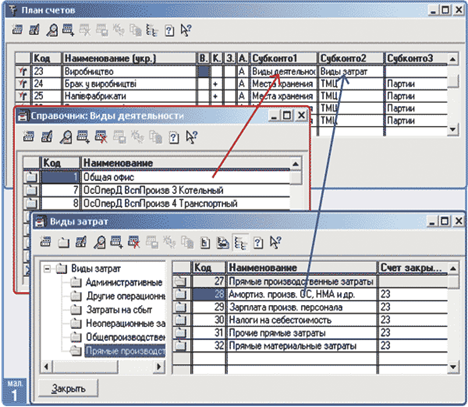Select the Административные folder in the tree

point(124,282)
